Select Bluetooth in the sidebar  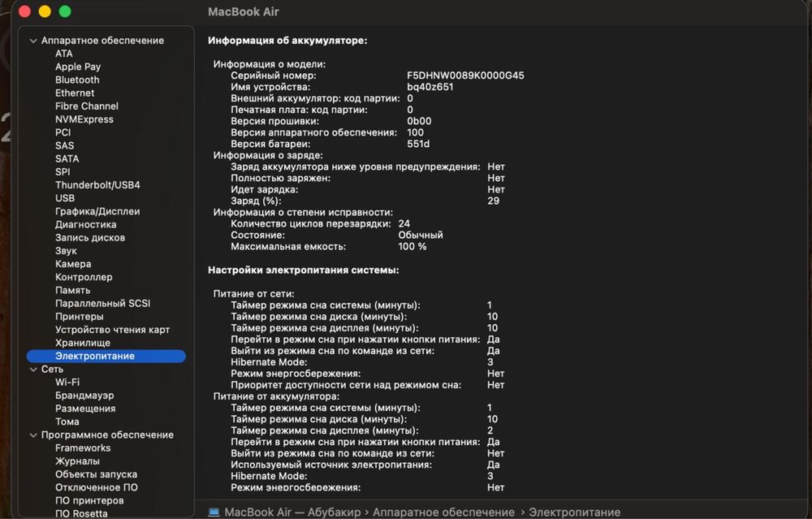[77, 80]
